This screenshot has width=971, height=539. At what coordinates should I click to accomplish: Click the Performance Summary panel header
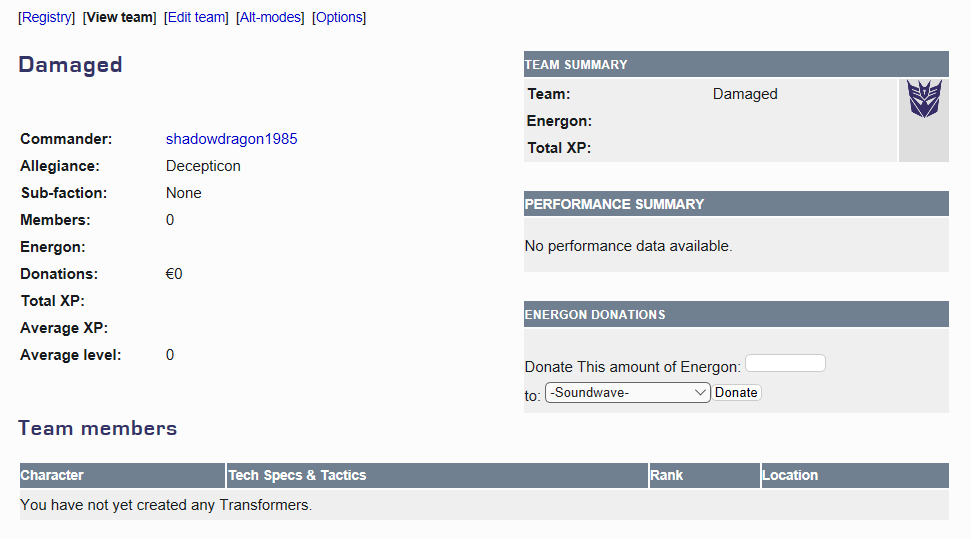[614, 204]
